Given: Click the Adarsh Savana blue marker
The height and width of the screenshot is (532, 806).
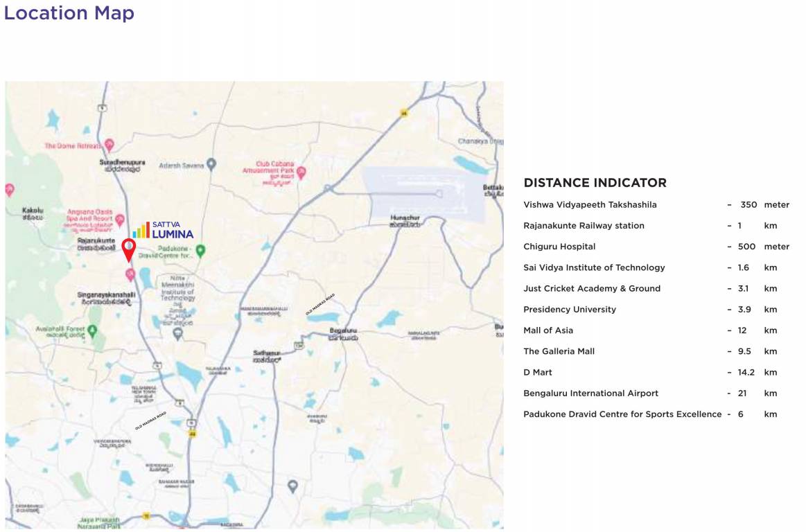Looking at the screenshot, I should [210, 162].
